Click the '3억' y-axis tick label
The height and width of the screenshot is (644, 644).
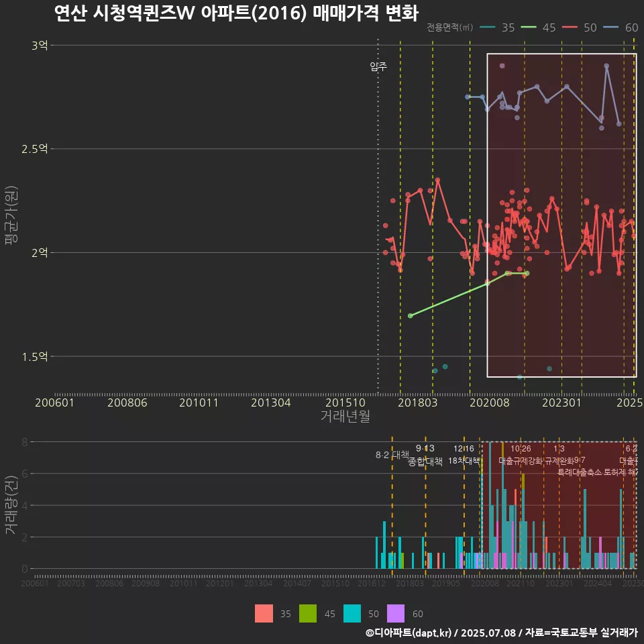click(40, 45)
